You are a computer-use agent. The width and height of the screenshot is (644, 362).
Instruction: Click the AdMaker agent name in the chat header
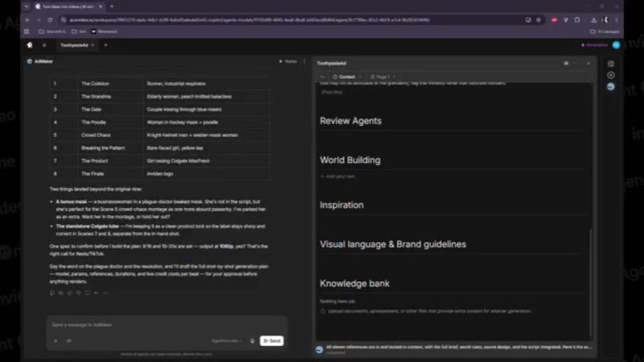[43, 61]
